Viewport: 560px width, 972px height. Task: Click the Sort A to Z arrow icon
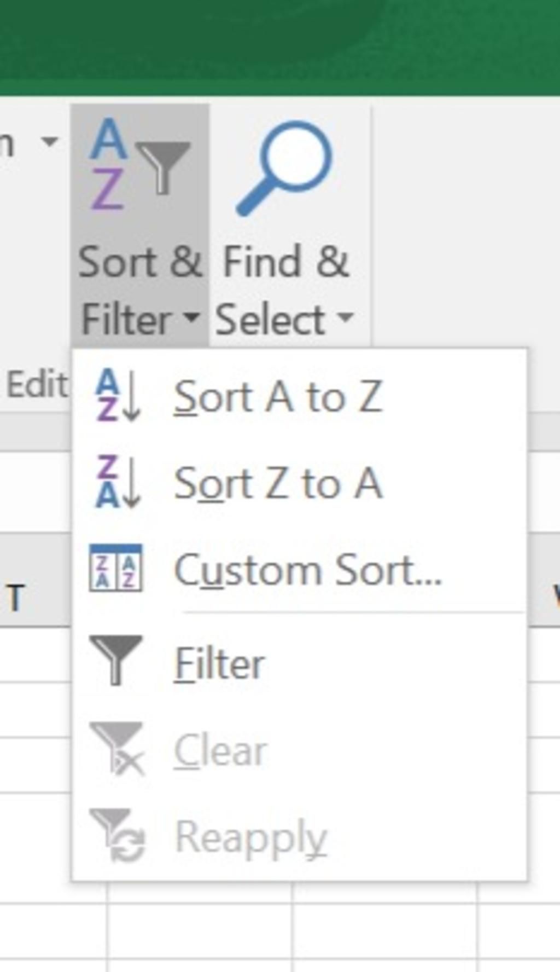[118, 395]
